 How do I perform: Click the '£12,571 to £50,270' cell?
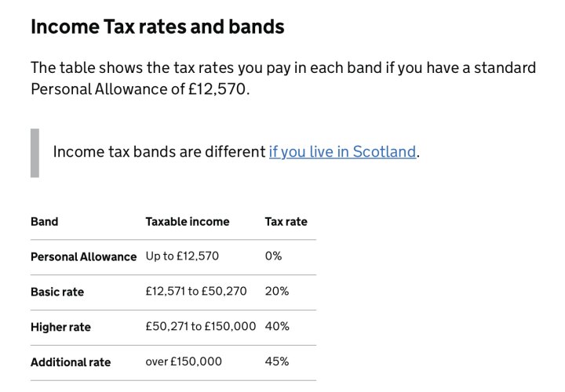tap(196, 291)
